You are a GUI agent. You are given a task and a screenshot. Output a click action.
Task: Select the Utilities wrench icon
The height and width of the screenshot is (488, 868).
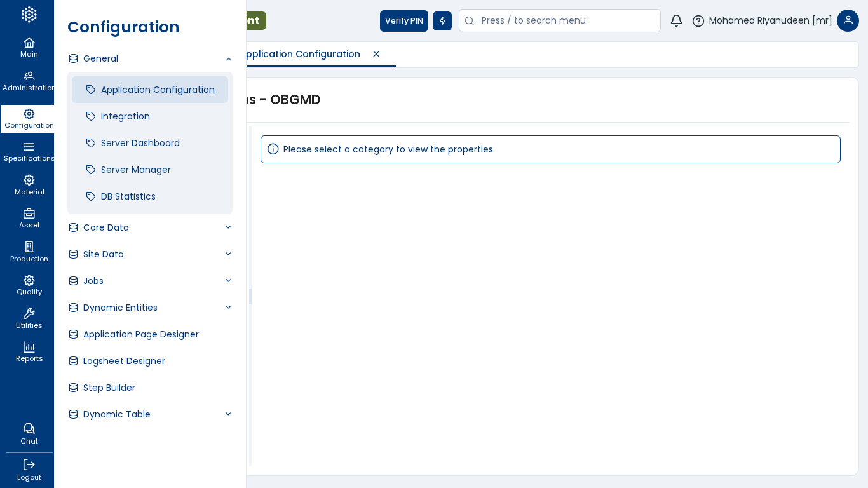point(29,314)
